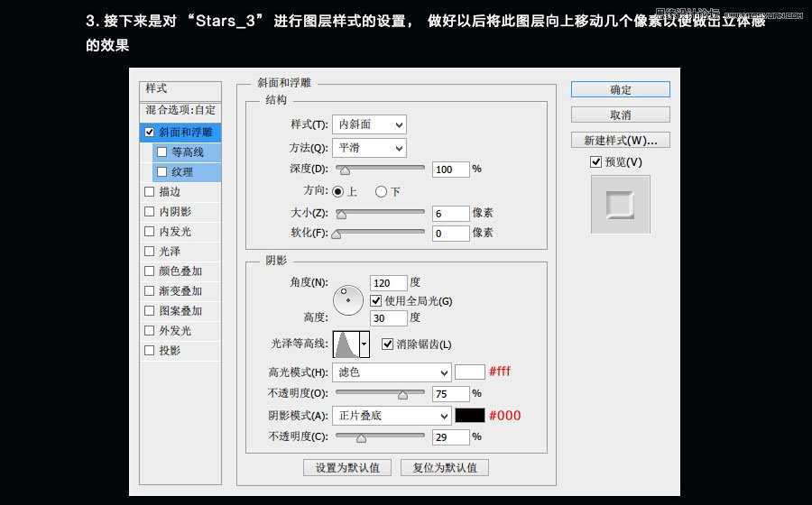Enable the 光泽 style checkbox
The image size is (812, 505).
click(150, 251)
